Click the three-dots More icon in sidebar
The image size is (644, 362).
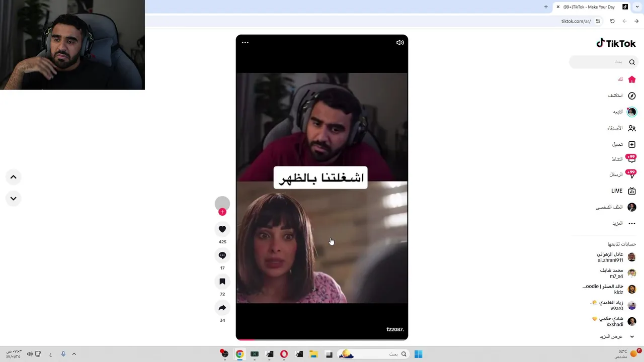coord(632,223)
